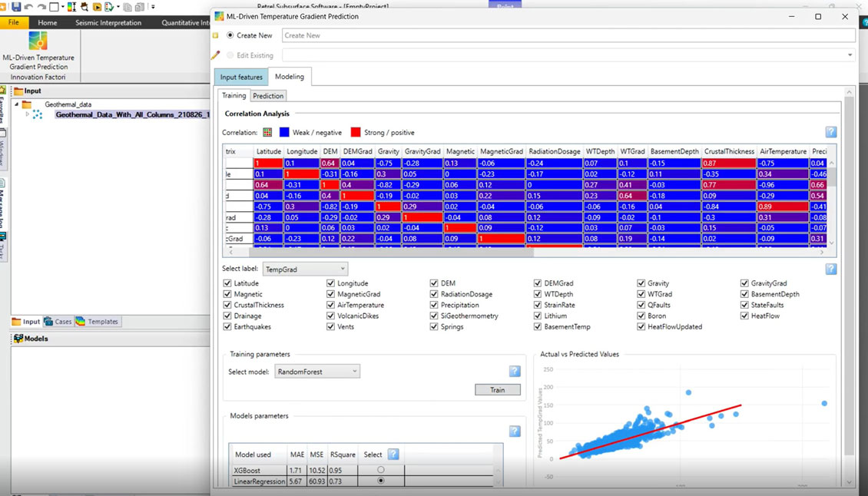The width and height of the screenshot is (868, 496).
Task: Click the Geothermal_data folder icon
Action: coord(27,104)
